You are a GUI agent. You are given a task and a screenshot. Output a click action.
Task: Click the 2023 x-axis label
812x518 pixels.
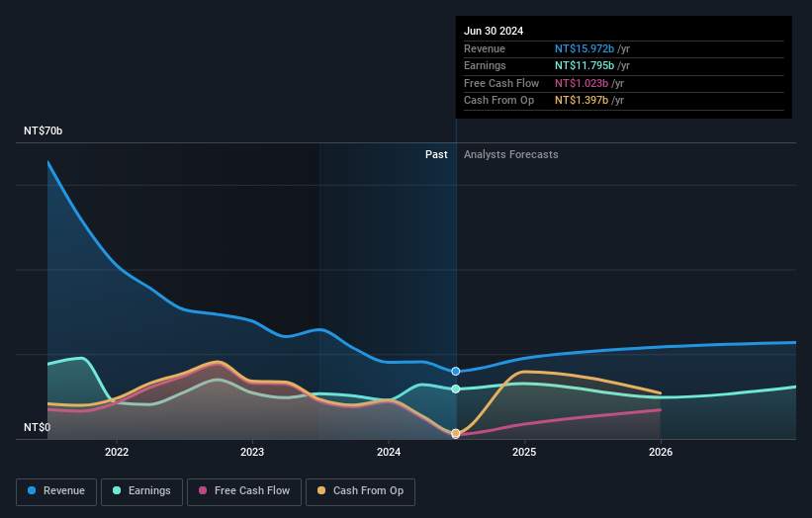point(252,452)
